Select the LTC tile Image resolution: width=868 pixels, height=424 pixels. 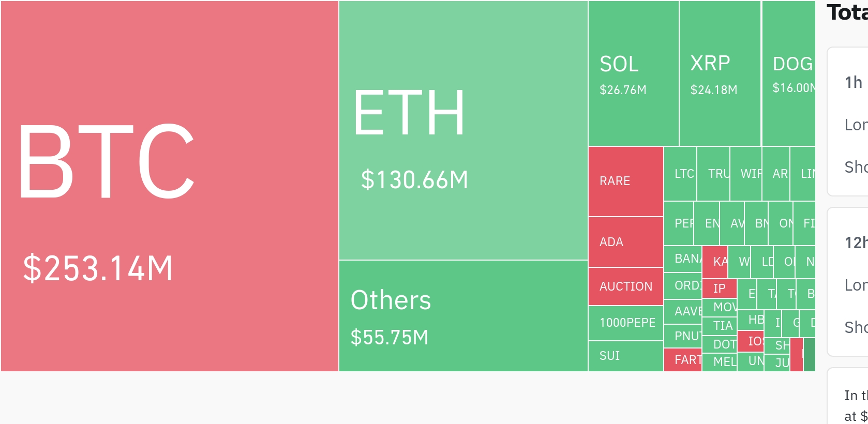point(680,174)
